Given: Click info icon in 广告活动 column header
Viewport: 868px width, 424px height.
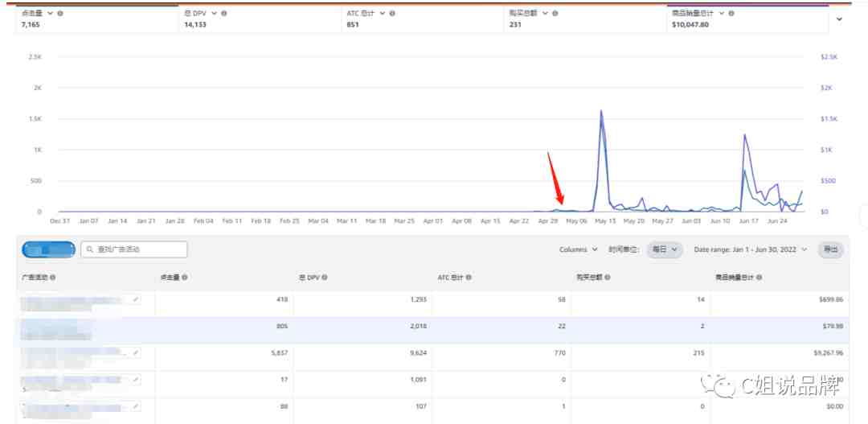Looking at the screenshot, I should (x=52, y=277).
